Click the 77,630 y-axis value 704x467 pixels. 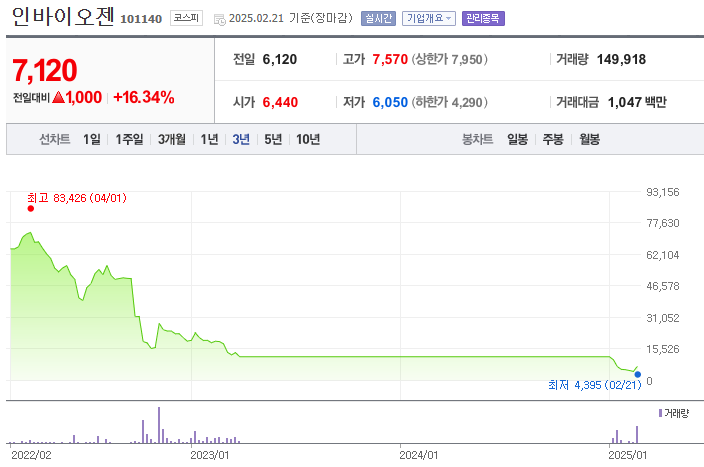tap(663, 223)
